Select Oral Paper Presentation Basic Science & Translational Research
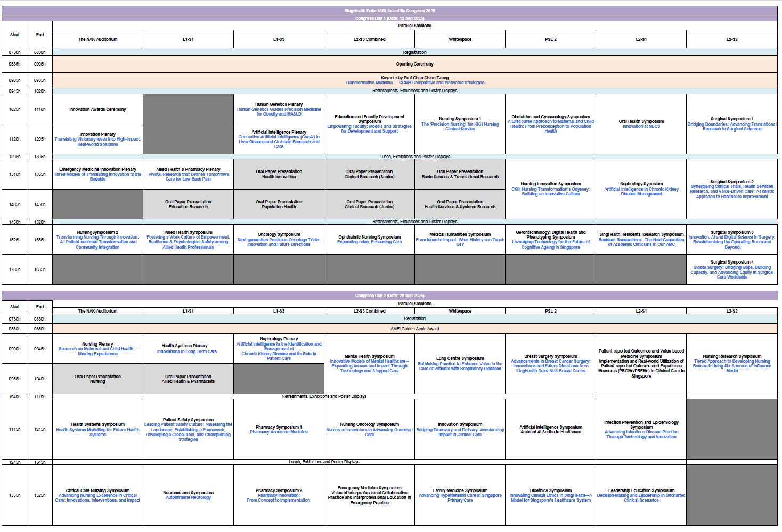782x532 pixels. point(460,174)
